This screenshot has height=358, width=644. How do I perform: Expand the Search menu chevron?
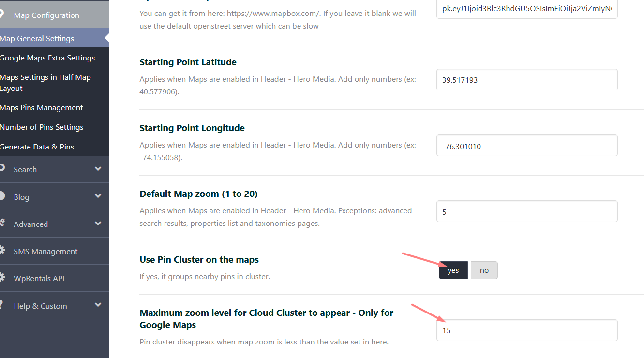(x=98, y=169)
